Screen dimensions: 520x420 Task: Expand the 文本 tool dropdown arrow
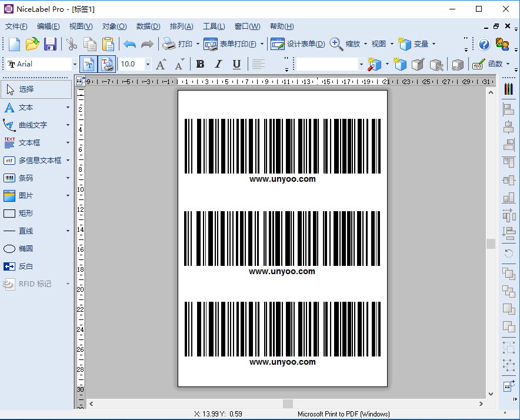68,107
